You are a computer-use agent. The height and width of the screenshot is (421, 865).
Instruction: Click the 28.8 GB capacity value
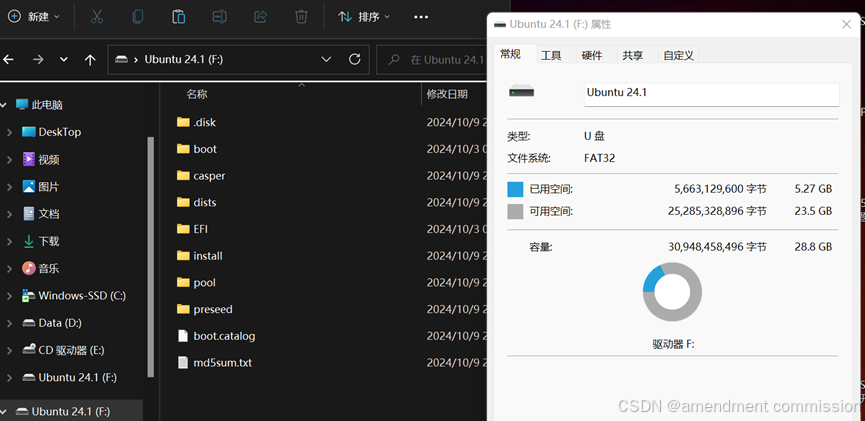click(x=813, y=247)
